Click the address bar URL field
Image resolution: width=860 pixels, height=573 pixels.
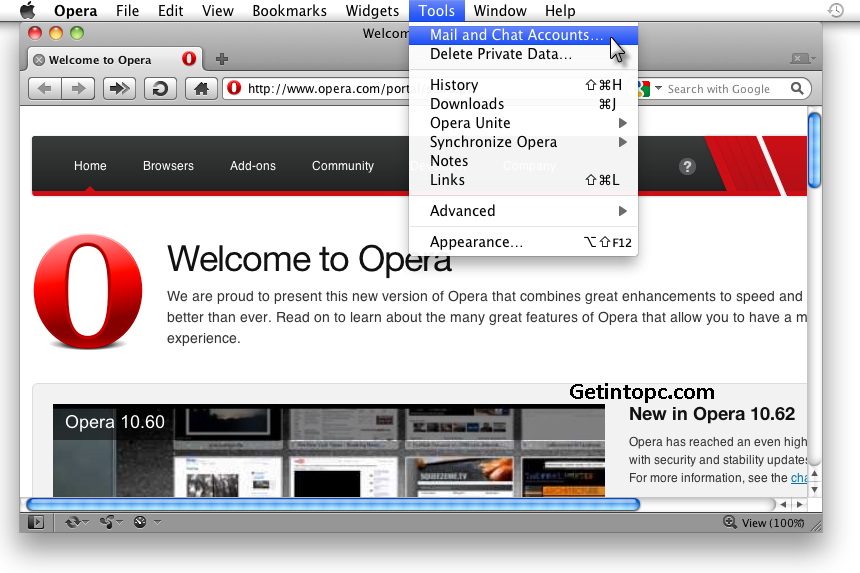[x=326, y=88]
